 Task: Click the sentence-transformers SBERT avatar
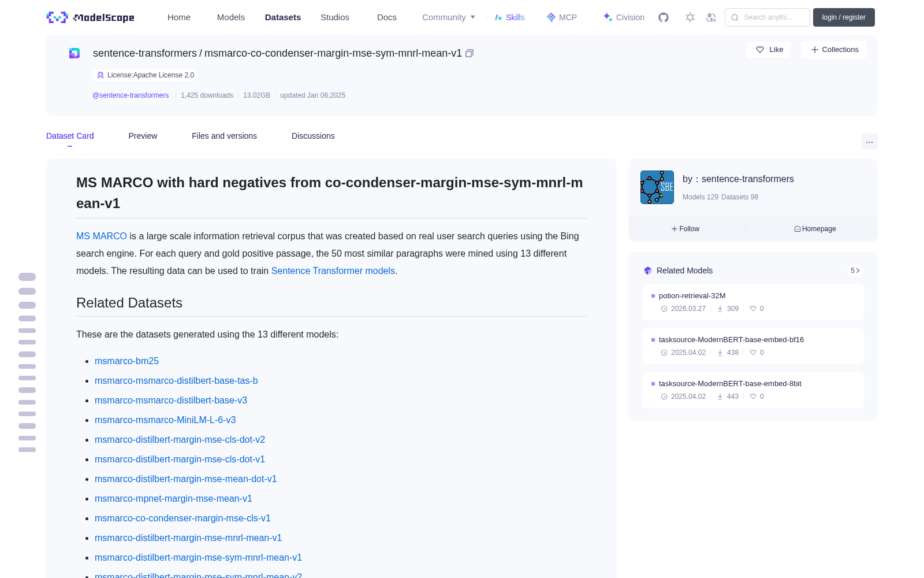click(x=657, y=187)
